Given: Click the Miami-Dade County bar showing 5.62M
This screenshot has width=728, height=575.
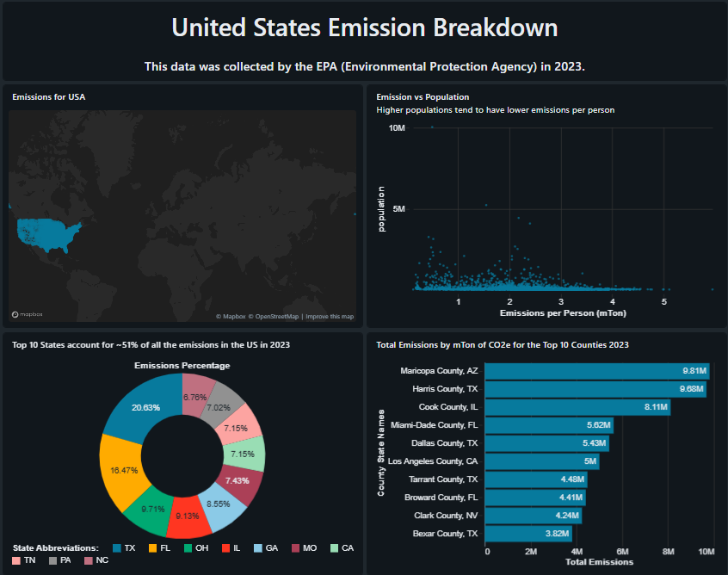Looking at the screenshot, I should click(549, 425).
